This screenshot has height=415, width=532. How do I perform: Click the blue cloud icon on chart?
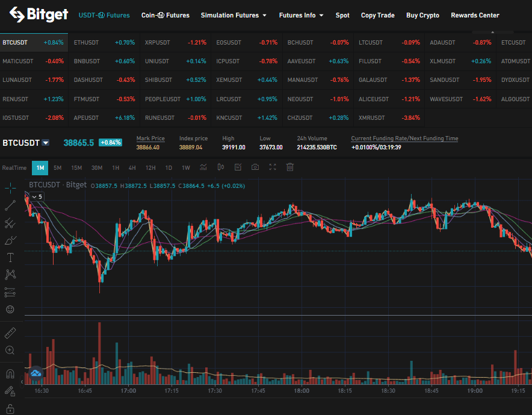[36, 373]
